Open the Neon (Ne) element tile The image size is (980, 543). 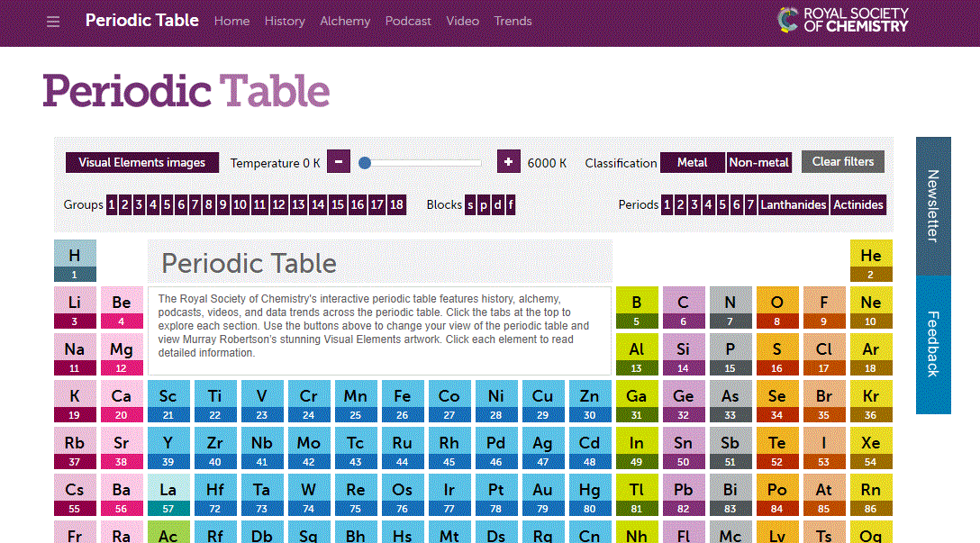(871, 307)
